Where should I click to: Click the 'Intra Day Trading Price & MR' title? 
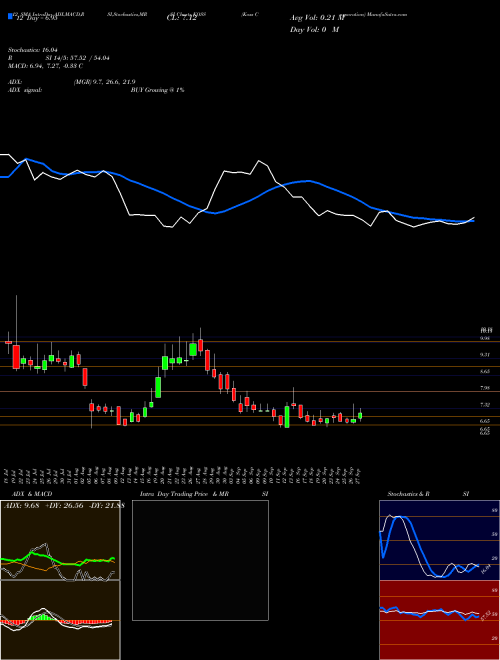tap(184, 494)
